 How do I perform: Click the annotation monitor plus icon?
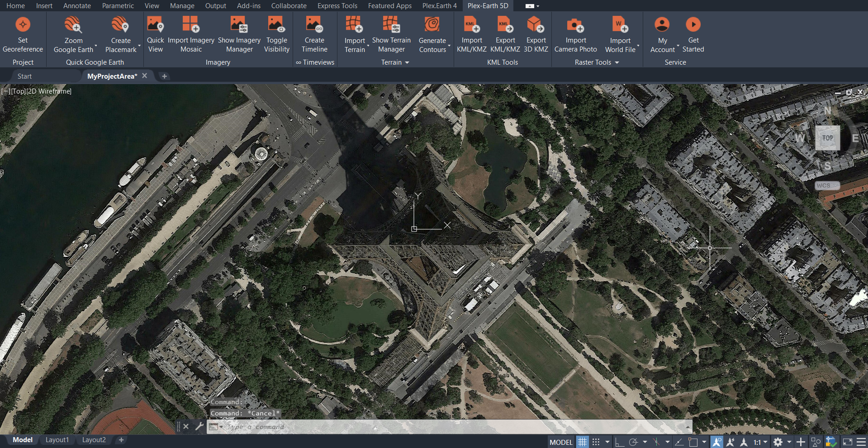click(801, 442)
